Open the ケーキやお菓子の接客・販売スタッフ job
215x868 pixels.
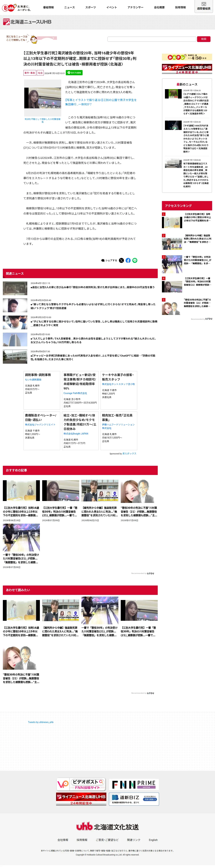coord(119,390)
